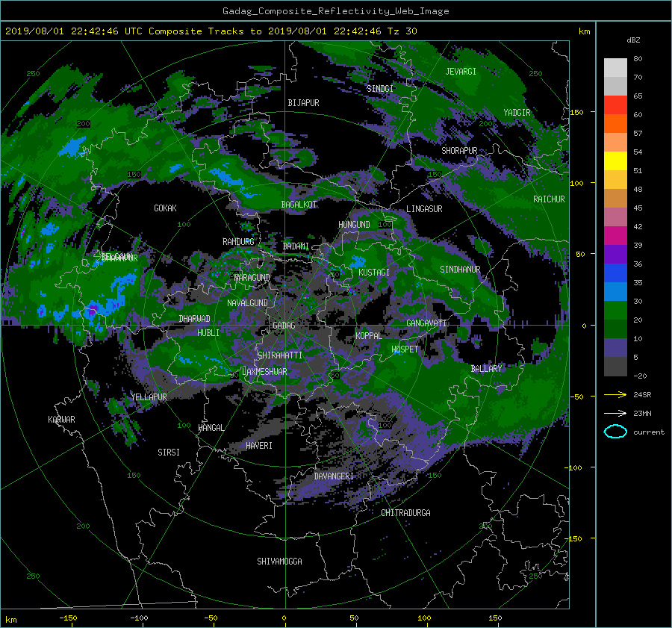Click the HANGAL city label

coord(211,428)
